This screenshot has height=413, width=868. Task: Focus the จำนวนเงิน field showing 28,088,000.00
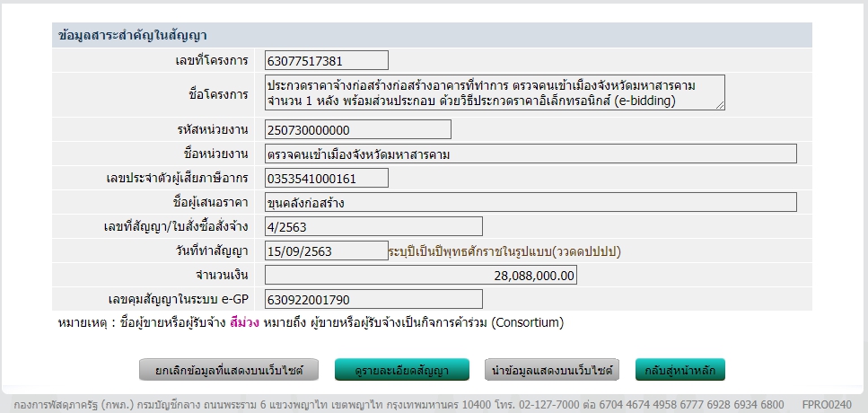[x=421, y=275]
